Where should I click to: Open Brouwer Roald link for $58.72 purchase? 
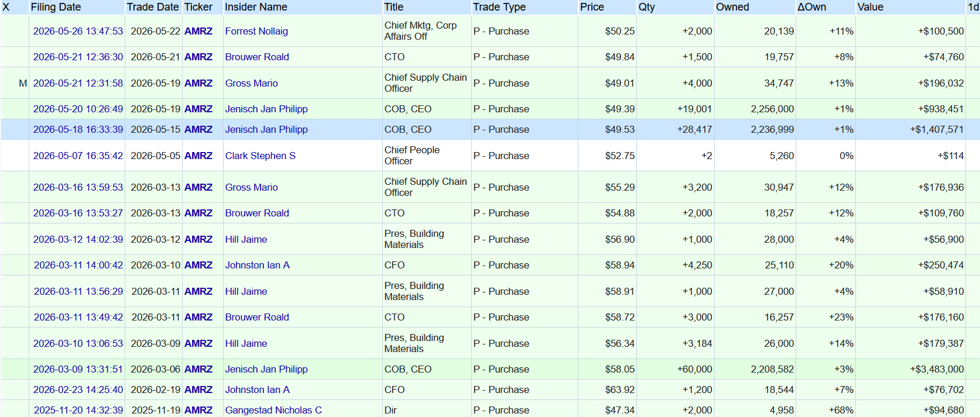tap(257, 317)
